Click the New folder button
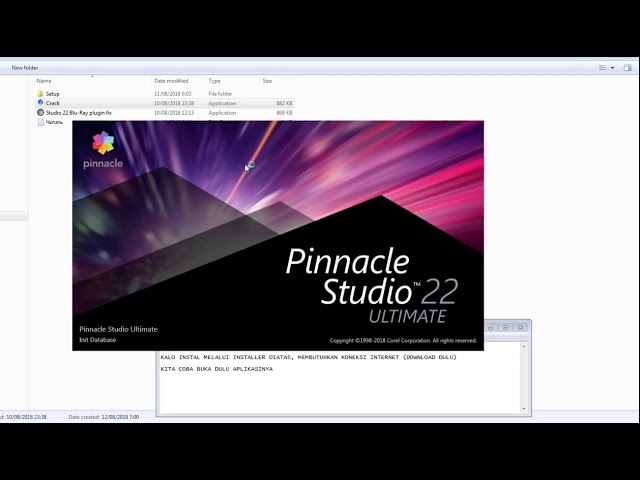This screenshot has height=480, width=640. click(25, 68)
